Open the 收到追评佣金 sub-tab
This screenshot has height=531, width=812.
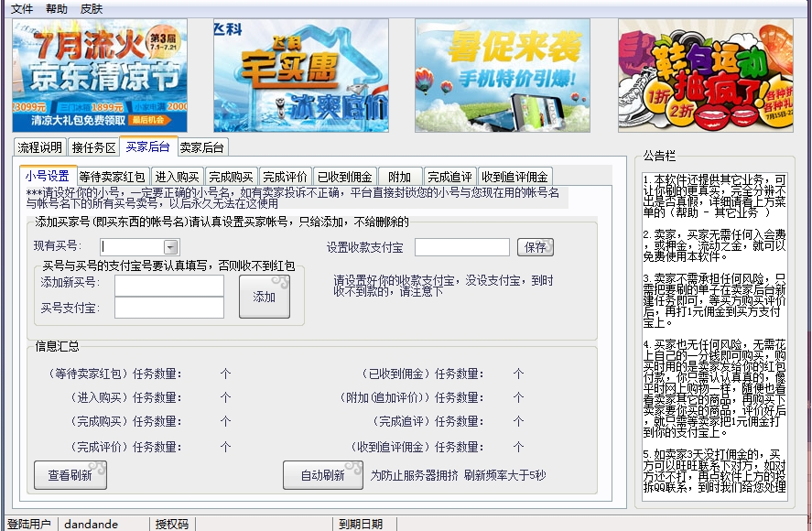pyautogui.click(x=514, y=177)
